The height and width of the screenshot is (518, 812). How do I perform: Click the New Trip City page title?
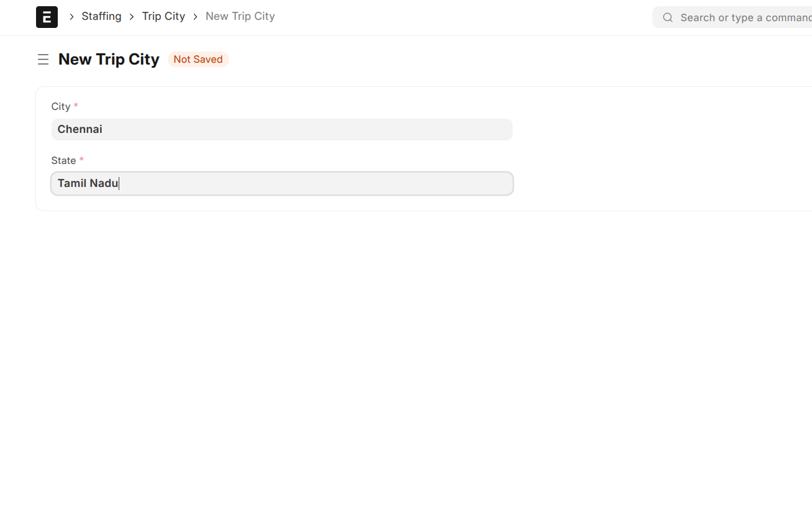pos(108,59)
